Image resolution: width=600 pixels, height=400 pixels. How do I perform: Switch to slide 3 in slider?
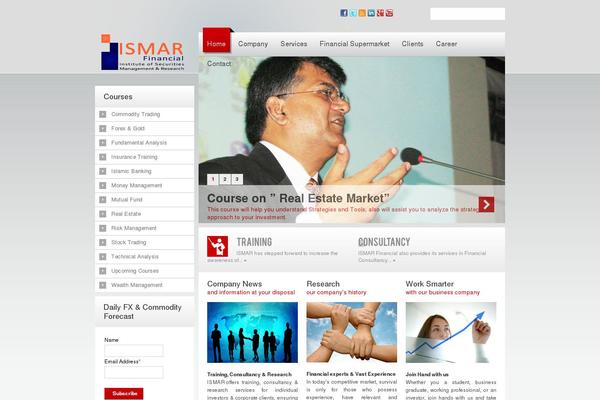(x=237, y=179)
